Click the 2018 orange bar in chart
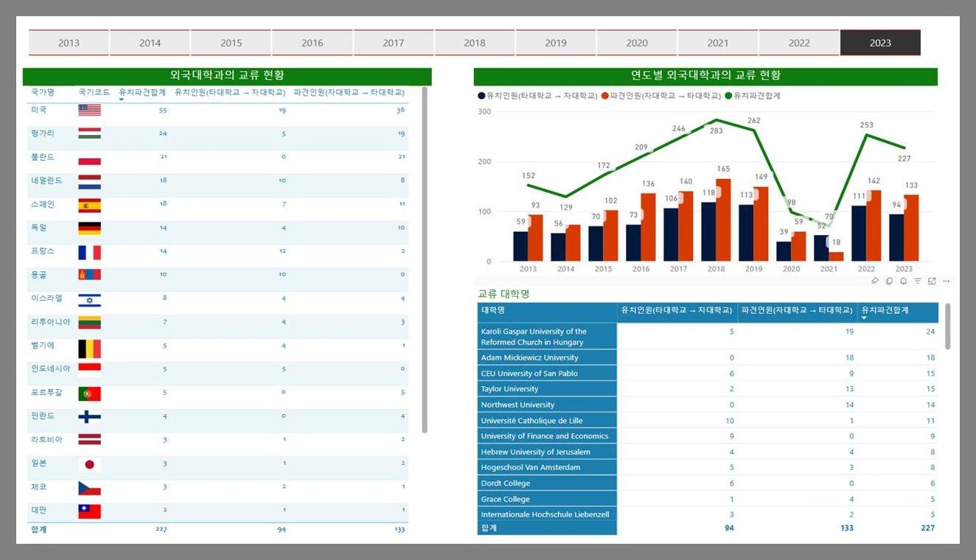Viewport: 976px width, 560px height. pyautogui.click(x=723, y=220)
